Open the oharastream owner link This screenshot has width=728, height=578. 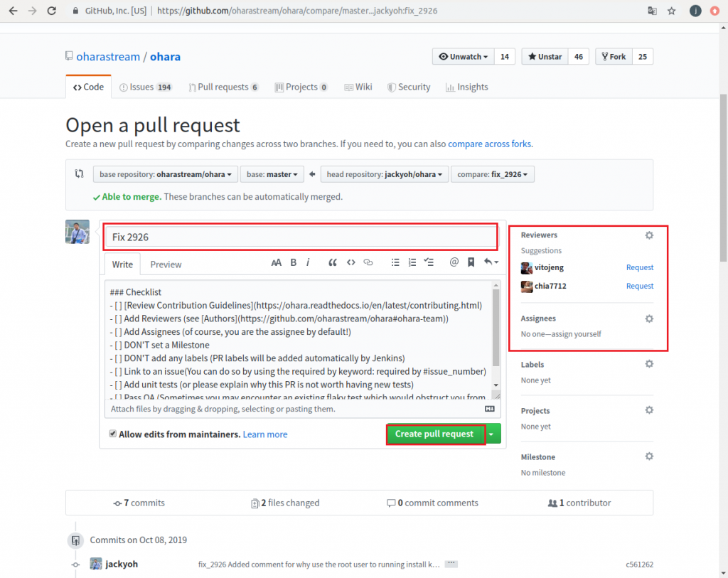tap(108, 57)
